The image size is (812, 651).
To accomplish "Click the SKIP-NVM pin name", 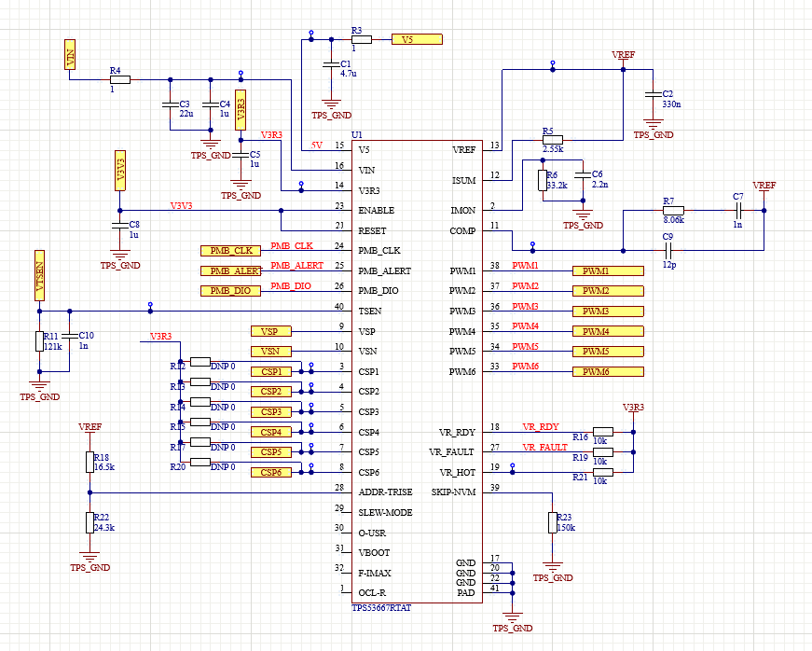I will 453,492.
